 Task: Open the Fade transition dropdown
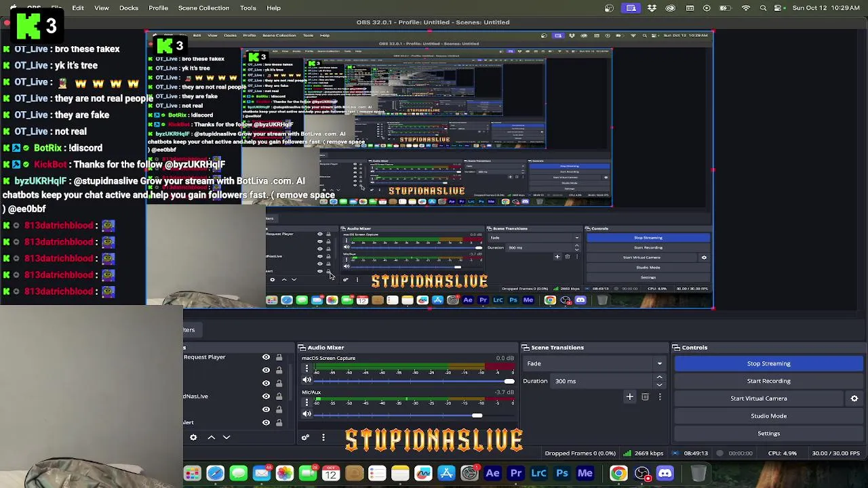click(x=596, y=363)
